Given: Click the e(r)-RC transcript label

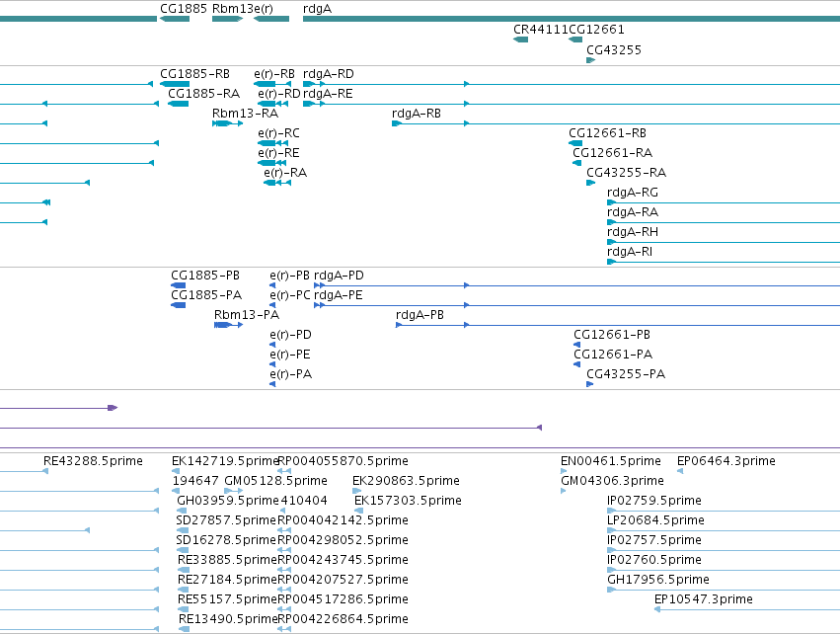Looking at the screenshot, I should [x=278, y=133].
